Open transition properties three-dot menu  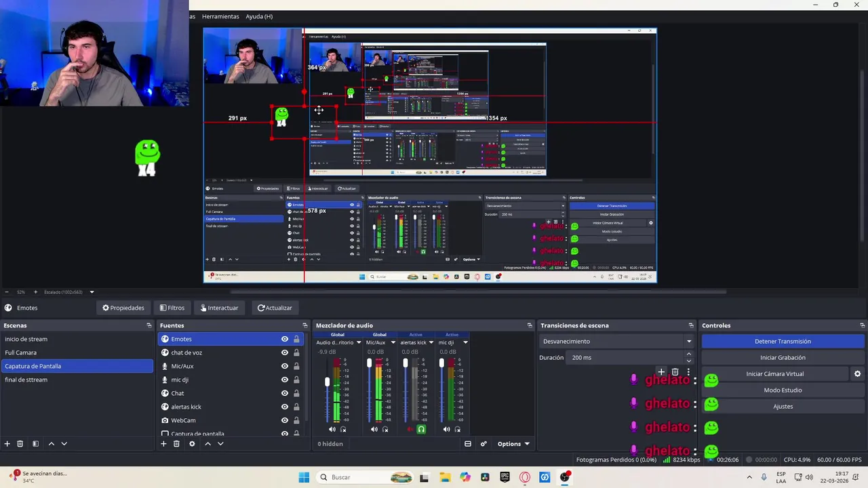pyautogui.click(x=688, y=372)
